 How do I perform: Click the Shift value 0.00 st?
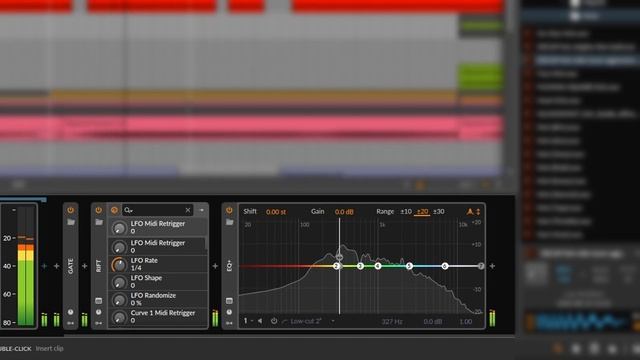[x=276, y=212]
